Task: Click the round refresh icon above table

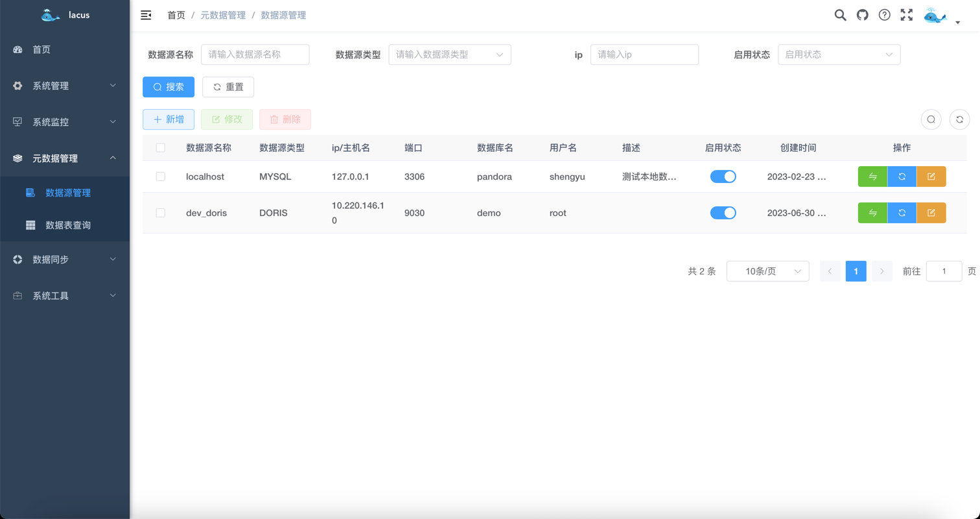Action: [x=959, y=119]
